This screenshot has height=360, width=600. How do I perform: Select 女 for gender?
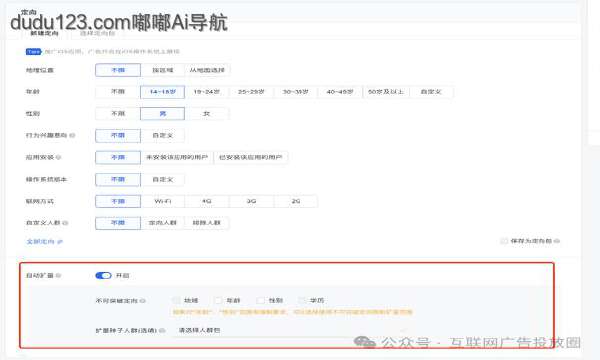coord(207,114)
